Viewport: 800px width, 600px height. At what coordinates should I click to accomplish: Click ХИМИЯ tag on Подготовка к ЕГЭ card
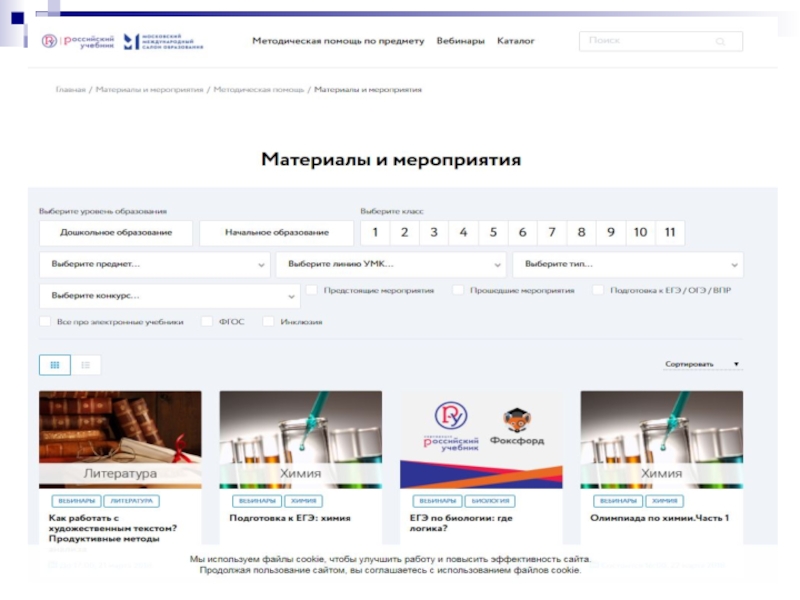[x=304, y=501]
